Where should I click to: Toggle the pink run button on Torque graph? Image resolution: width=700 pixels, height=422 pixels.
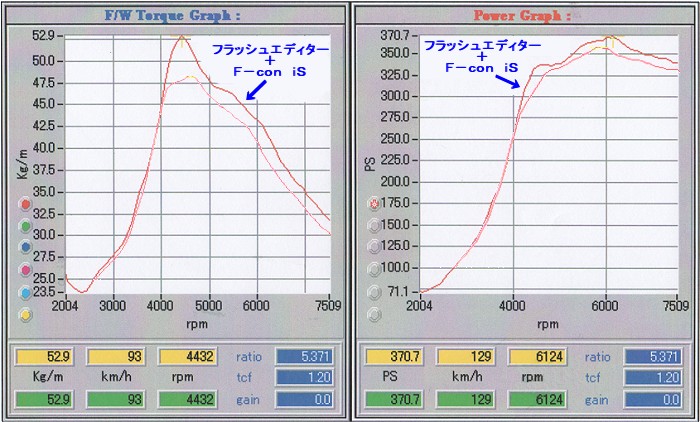[x=26, y=270]
